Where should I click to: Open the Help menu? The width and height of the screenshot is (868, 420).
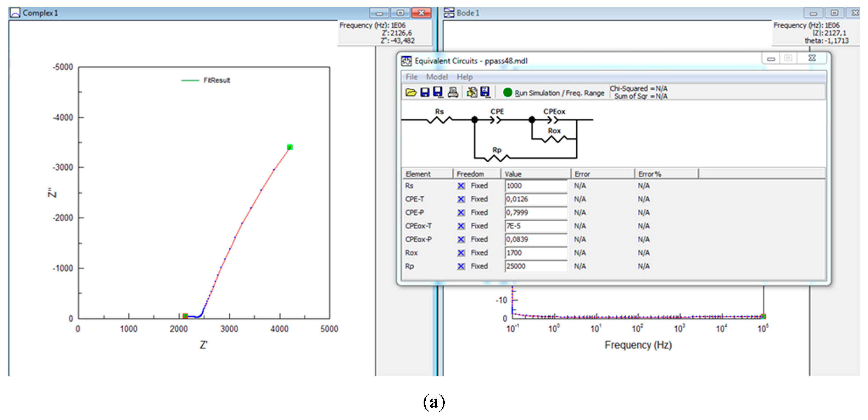(464, 77)
